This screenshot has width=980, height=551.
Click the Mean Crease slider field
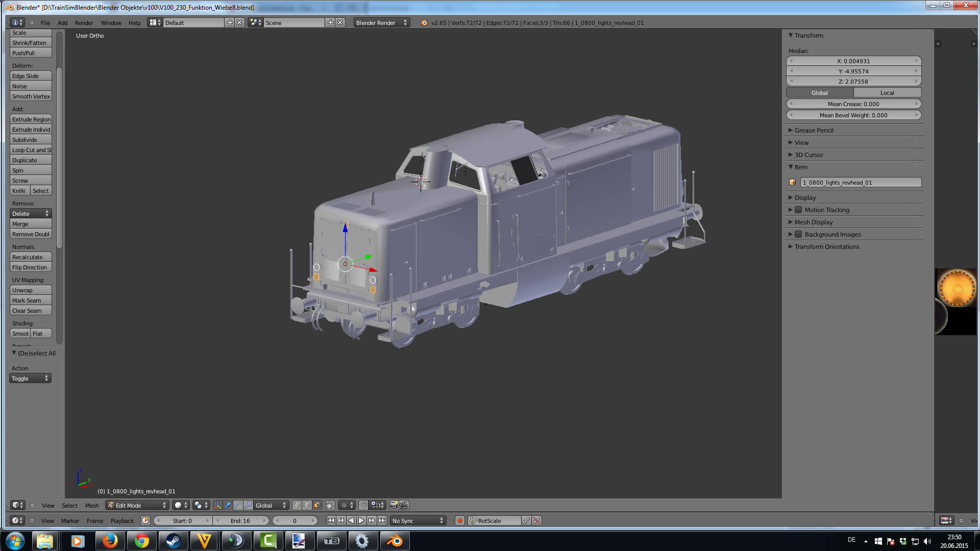point(853,104)
